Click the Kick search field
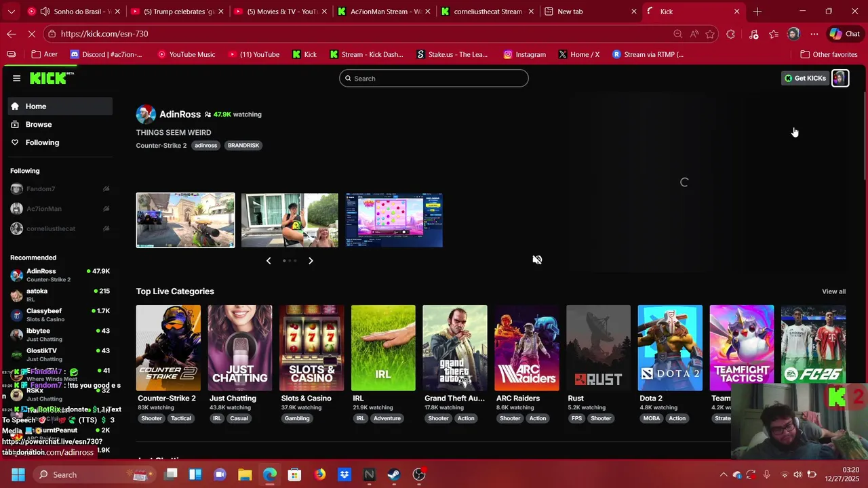Screen dimensions: 868x488 click(x=434, y=78)
